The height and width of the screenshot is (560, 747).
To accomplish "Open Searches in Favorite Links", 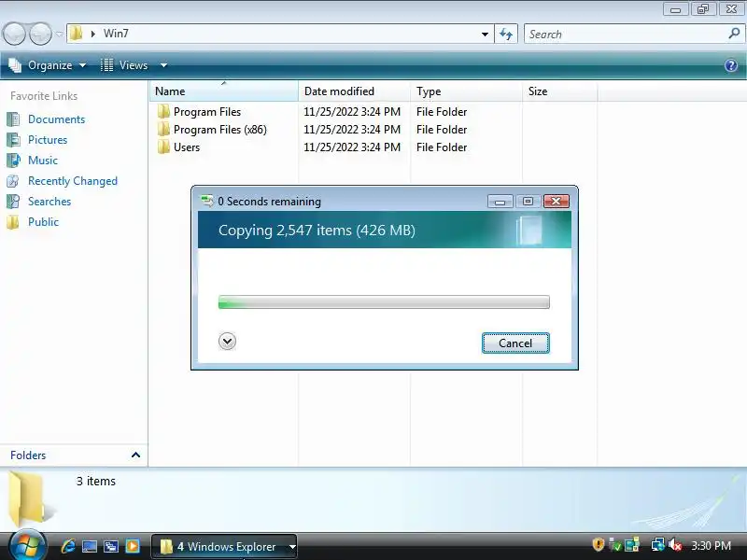I will point(49,202).
